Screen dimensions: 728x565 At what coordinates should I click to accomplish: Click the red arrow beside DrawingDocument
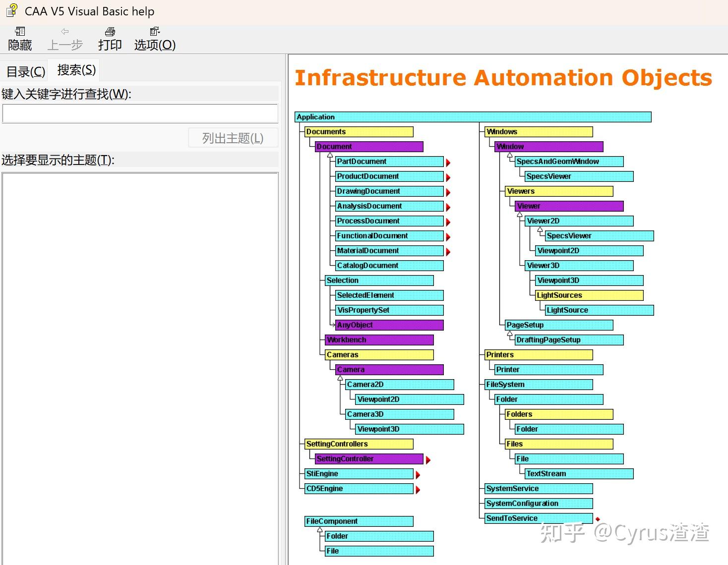pos(448,192)
